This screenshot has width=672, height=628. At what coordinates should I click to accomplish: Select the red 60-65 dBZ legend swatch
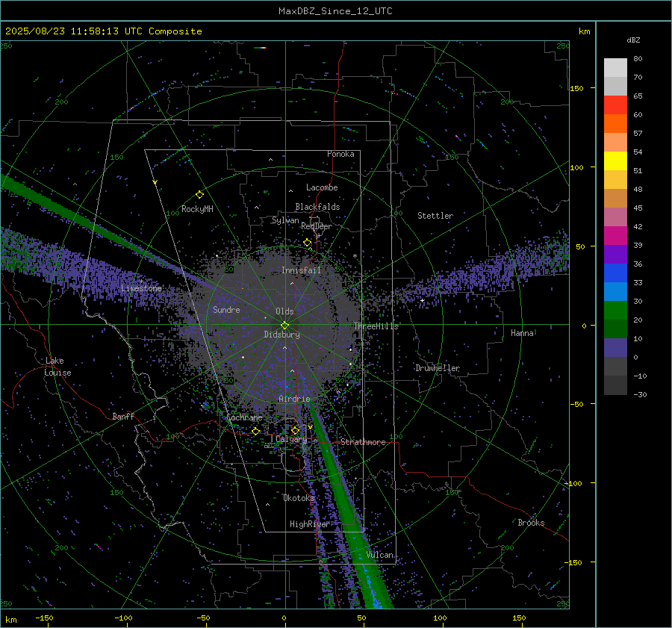615,105
